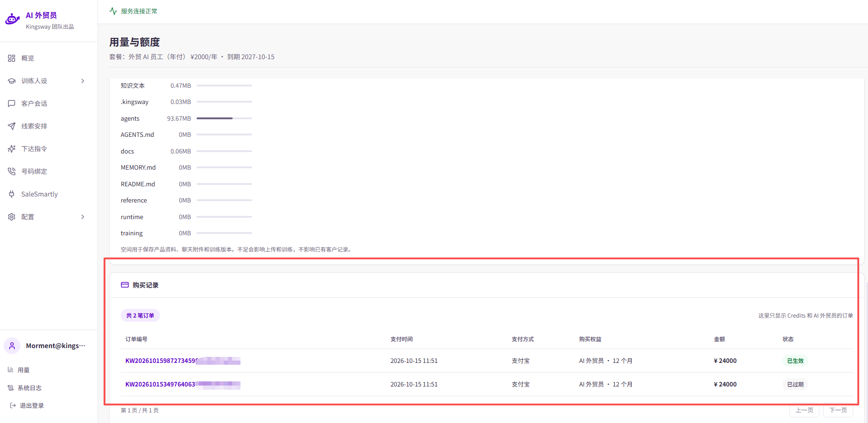Click the 训练人设 graduation cap icon
The image size is (868, 423).
(x=12, y=81)
